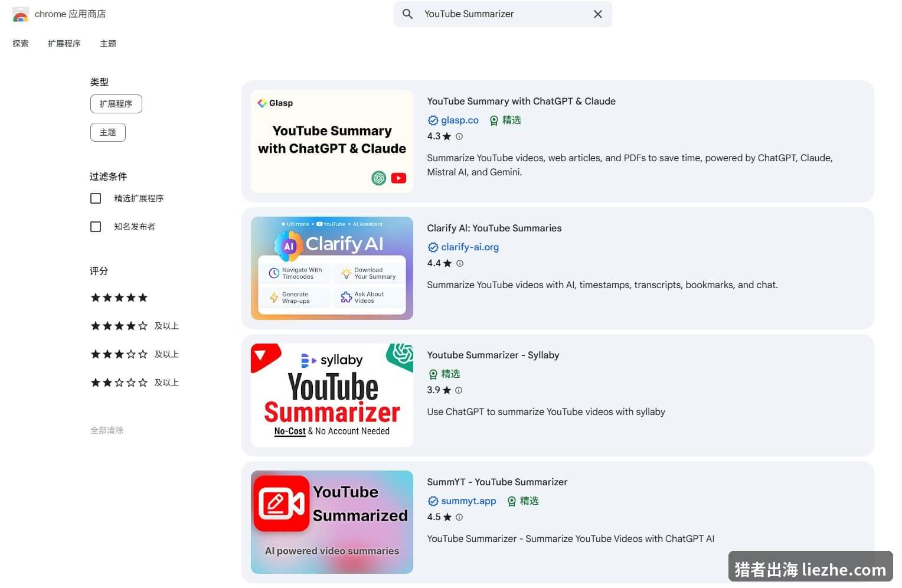Click 全部清除 to clear filters
The width and height of the screenshot is (902, 588).
point(107,430)
